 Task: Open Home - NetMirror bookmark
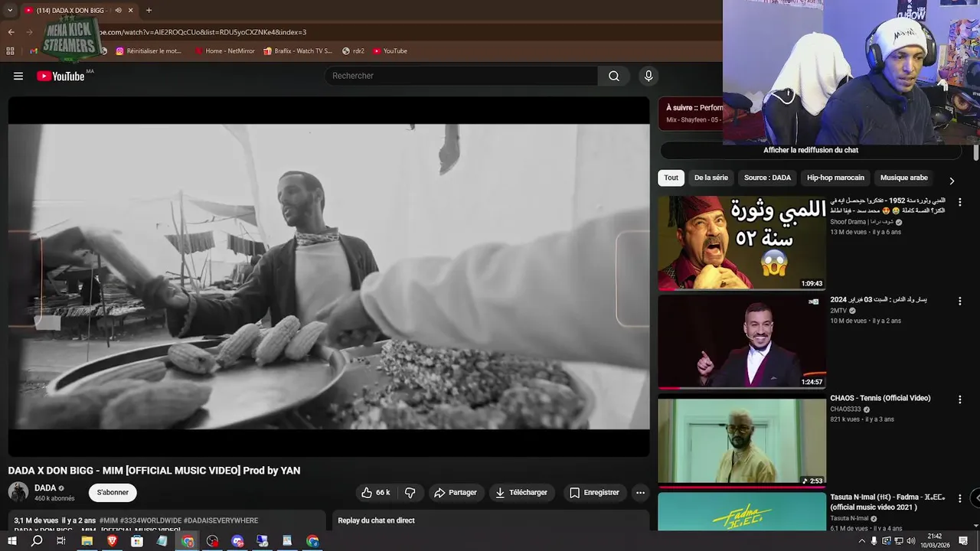(224, 51)
